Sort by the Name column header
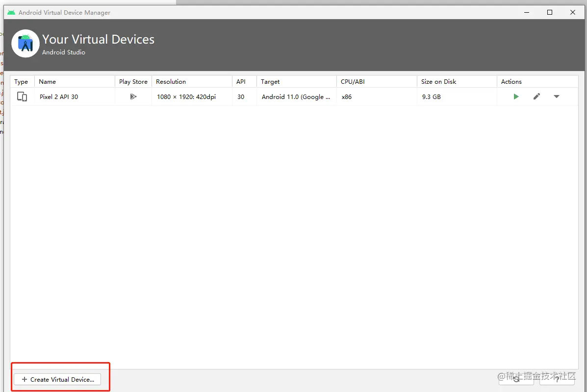587x392 pixels. pos(75,81)
